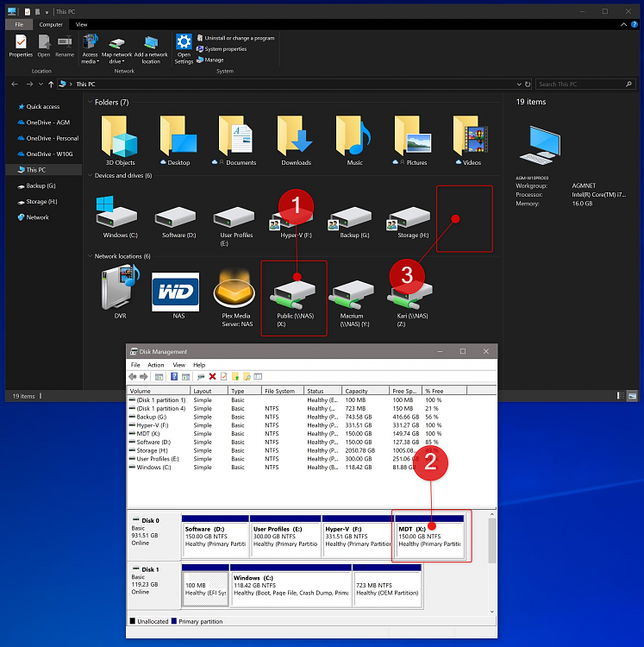Click the Disk Management back arrow icon

tap(133, 376)
